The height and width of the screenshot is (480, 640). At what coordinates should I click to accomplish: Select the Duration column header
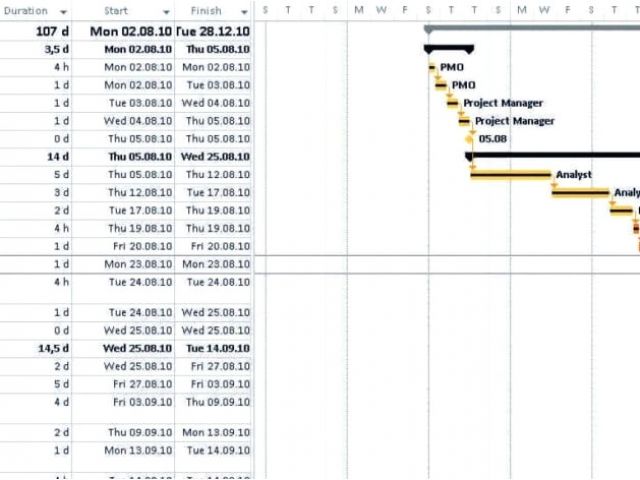point(28,11)
